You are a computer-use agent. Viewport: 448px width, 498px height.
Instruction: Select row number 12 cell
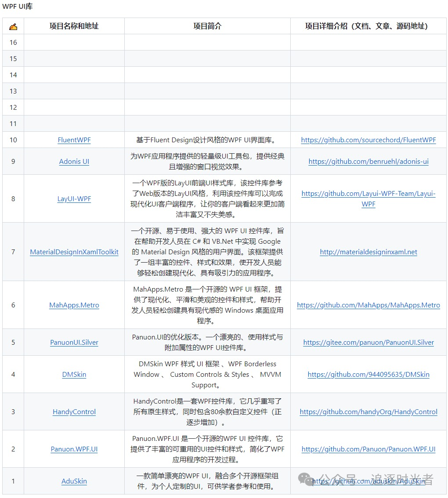(x=13, y=107)
